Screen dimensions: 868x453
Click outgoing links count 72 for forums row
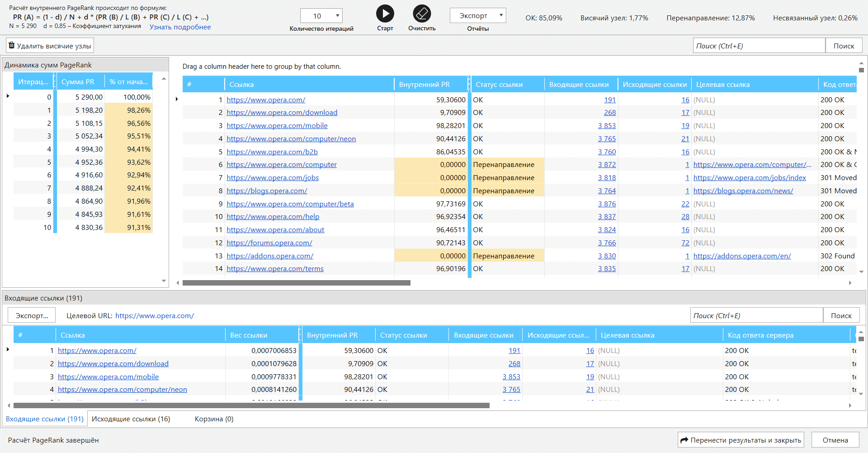(685, 243)
